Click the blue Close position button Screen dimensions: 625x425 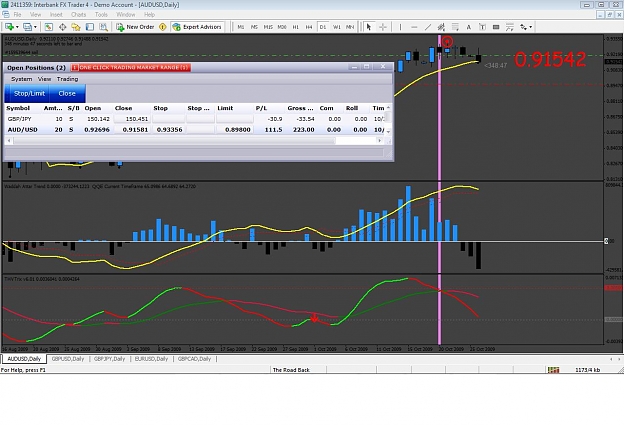pos(67,93)
